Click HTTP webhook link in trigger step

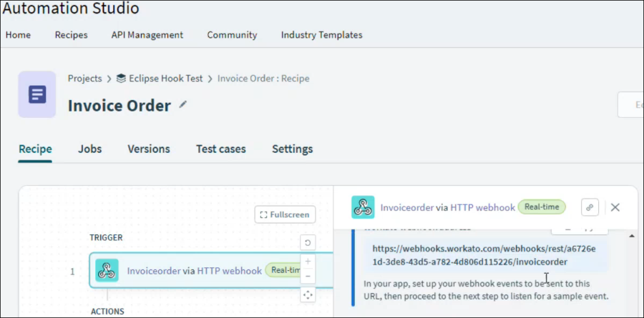point(229,271)
